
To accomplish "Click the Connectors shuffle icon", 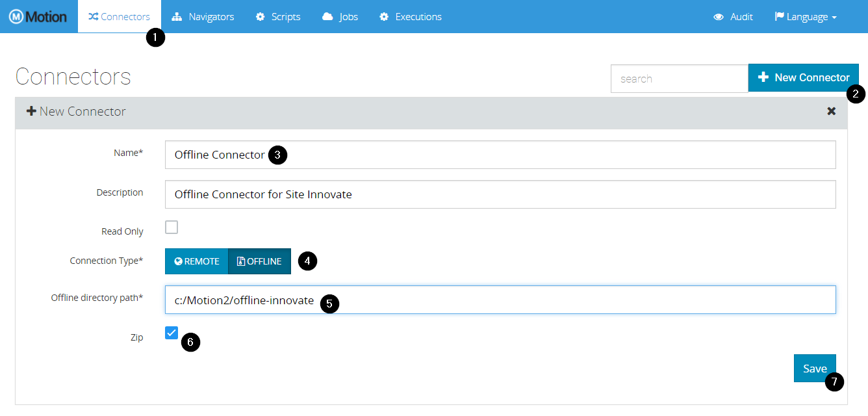I will point(94,17).
